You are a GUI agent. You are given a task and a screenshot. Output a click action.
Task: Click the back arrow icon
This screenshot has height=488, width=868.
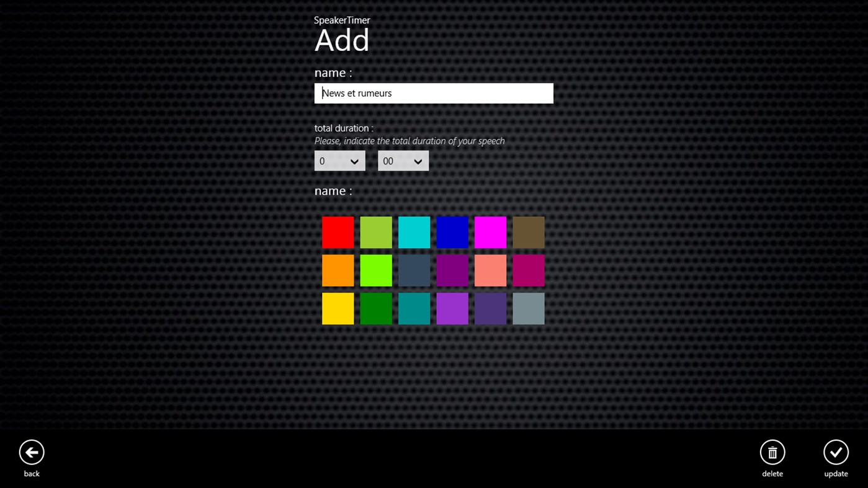pos(31,453)
